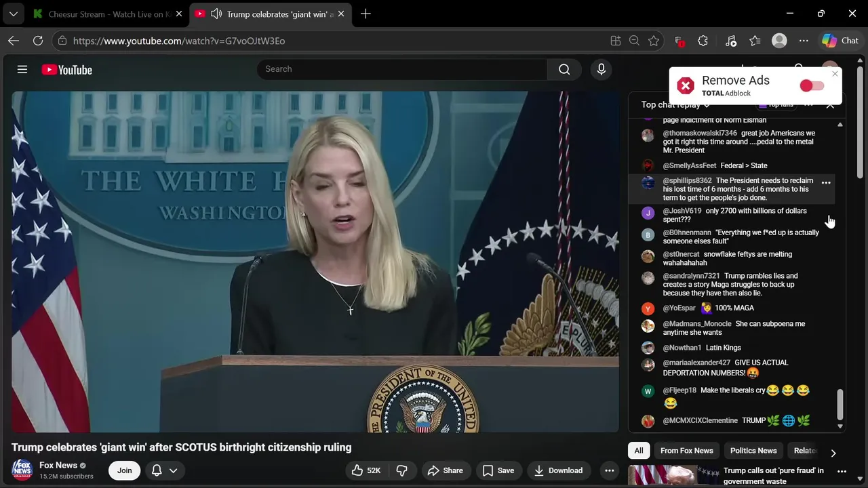Click the chat scroll down arrow
This screenshot has width=868, height=488.
tap(840, 426)
